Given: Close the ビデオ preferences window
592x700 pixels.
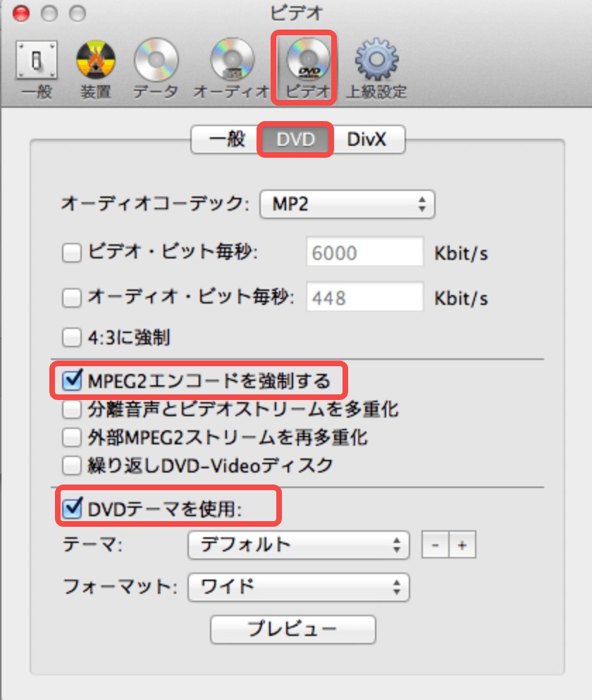Looking at the screenshot, I should [21, 13].
